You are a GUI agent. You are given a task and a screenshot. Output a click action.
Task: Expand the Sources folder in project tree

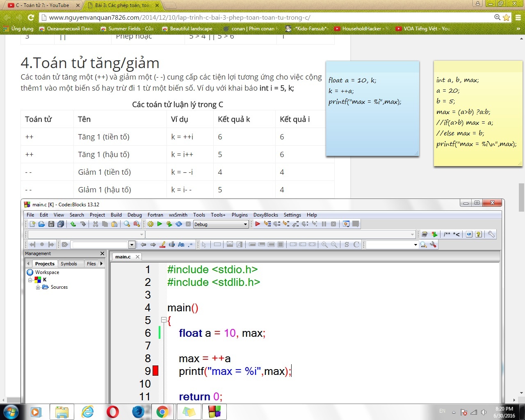click(x=38, y=288)
